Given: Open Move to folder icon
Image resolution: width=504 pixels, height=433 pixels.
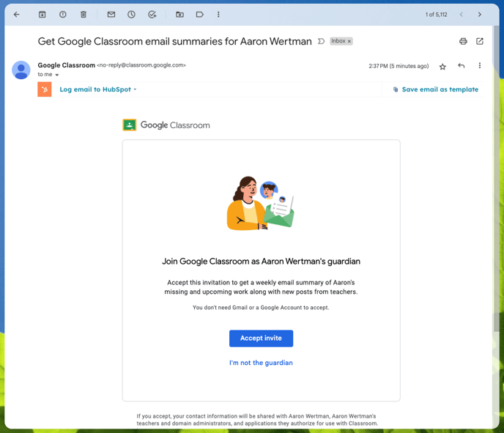Looking at the screenshot, I should pos(179,15).
